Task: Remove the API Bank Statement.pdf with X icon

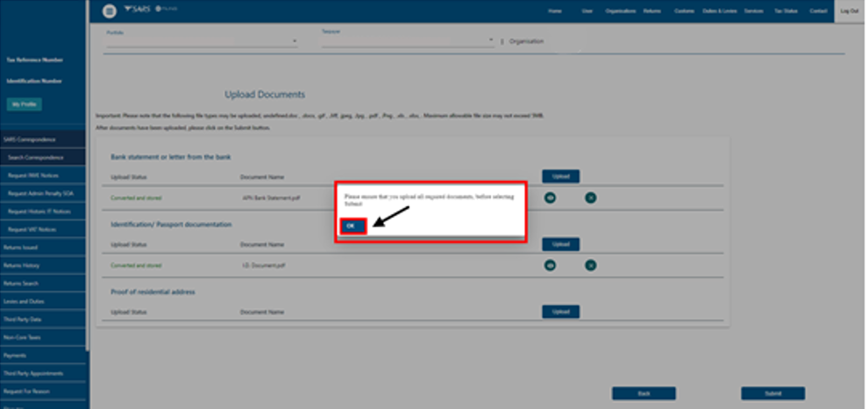Action: (591, 197)
